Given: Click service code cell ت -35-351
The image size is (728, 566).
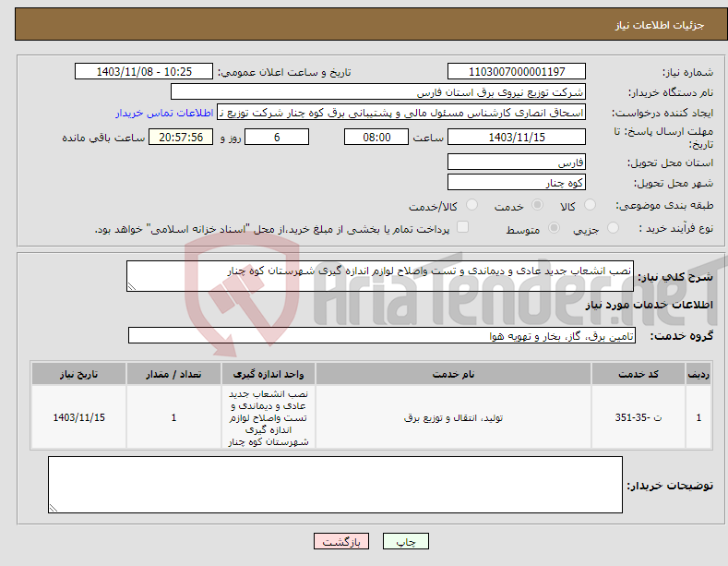Looking at the screenshot, I should [638, 417].
